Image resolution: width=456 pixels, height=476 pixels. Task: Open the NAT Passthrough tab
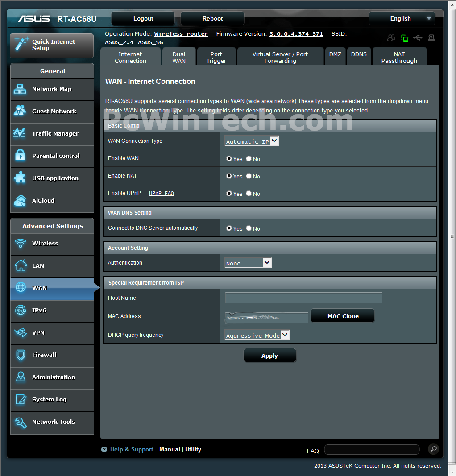tap(399, 57)
